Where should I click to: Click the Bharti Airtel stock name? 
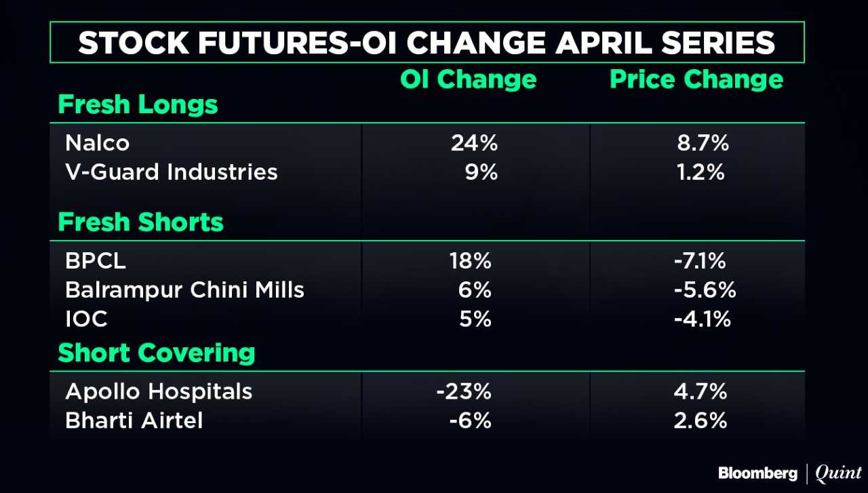[134, 420]
